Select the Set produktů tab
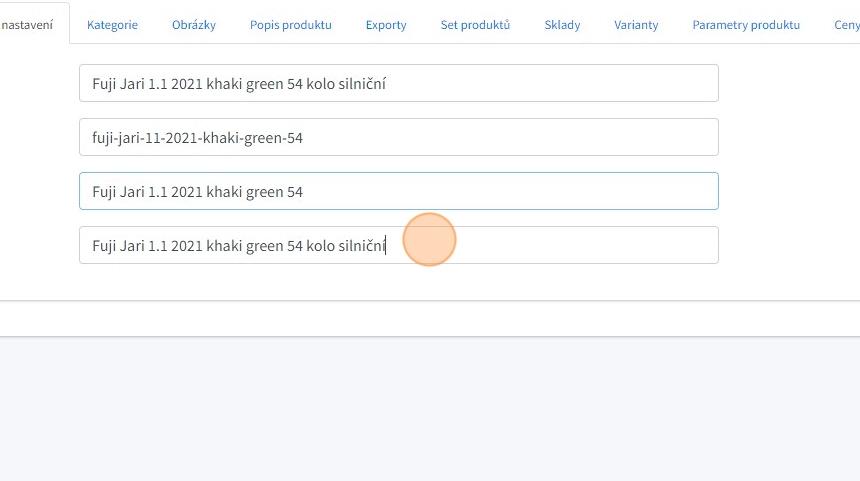The image size is (860, 481). tap(475, 25)
